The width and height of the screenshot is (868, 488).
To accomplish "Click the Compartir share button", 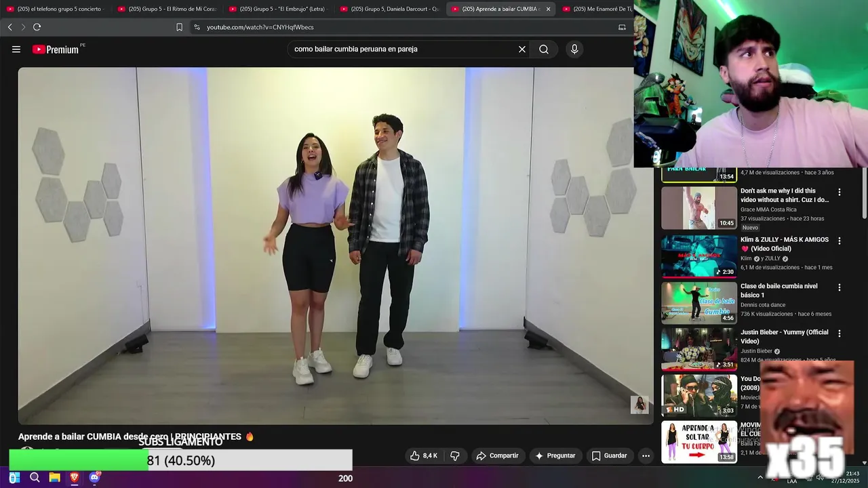I will click(x=498, y=455).
